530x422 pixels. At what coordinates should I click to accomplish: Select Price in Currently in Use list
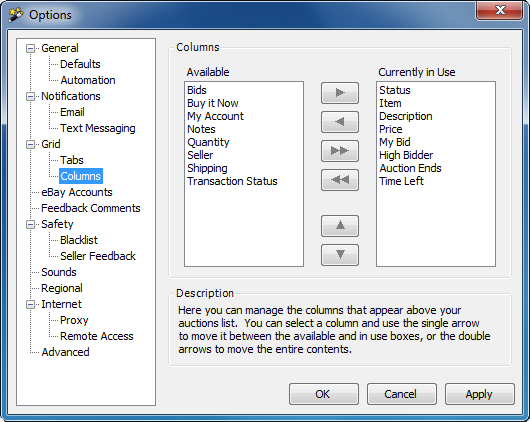click(x=390, y=129)
